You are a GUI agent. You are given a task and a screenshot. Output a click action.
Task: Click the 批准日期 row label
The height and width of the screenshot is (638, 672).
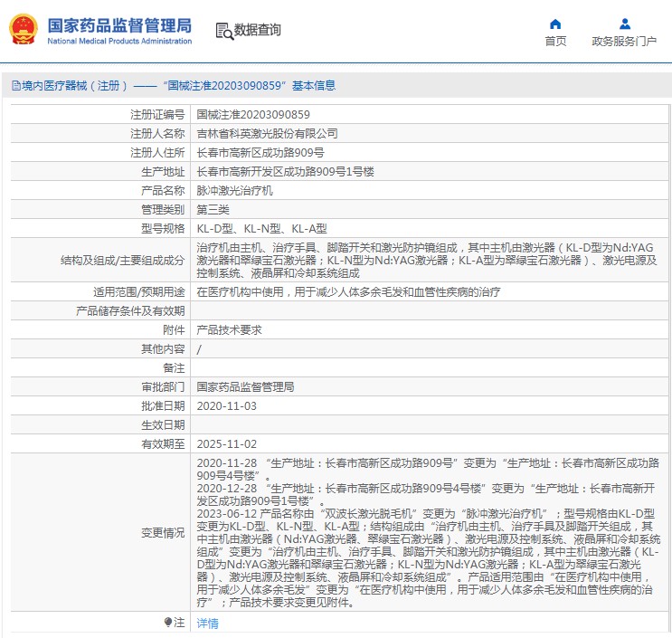(x=163, y=405)
